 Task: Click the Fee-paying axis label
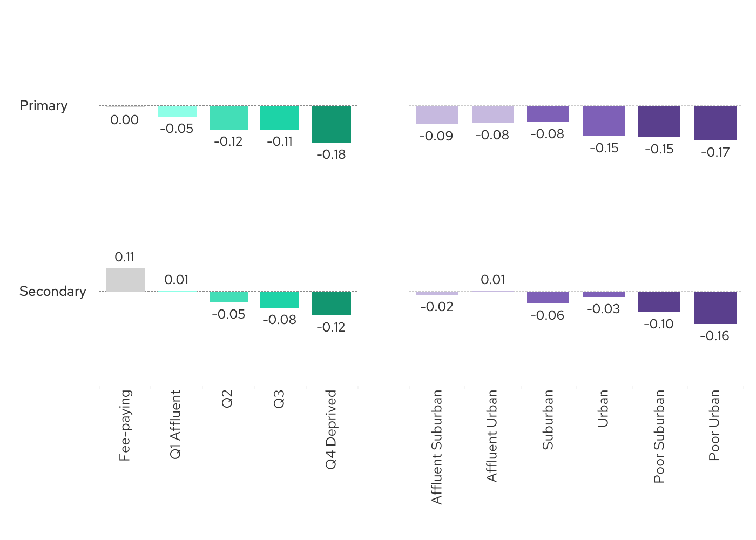[x=125, y=426]
